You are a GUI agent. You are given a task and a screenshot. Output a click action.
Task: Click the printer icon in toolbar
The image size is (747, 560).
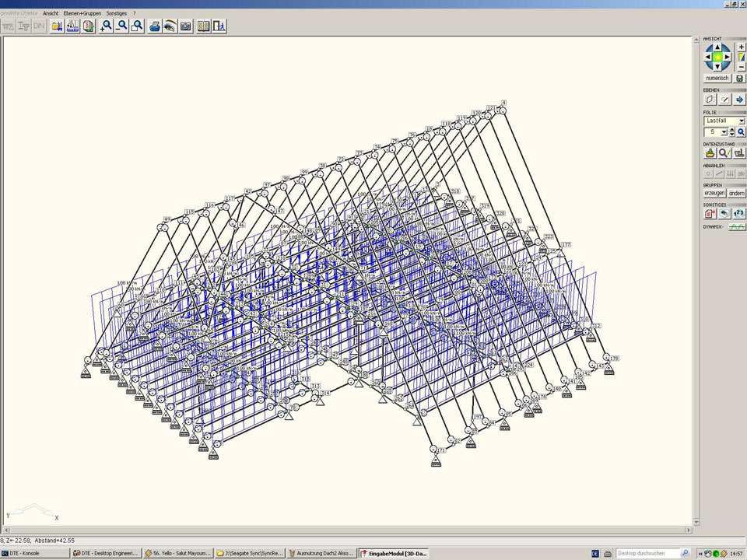(155, 26)
